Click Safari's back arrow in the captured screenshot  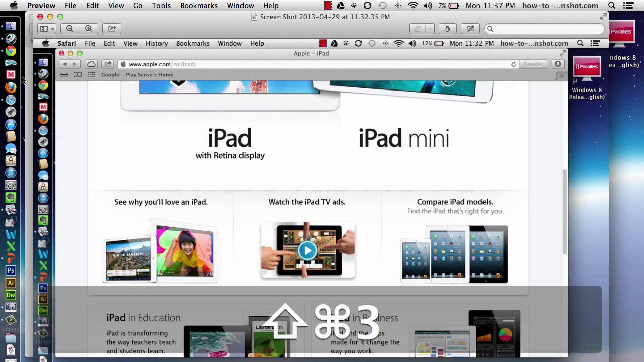[64, 64]
